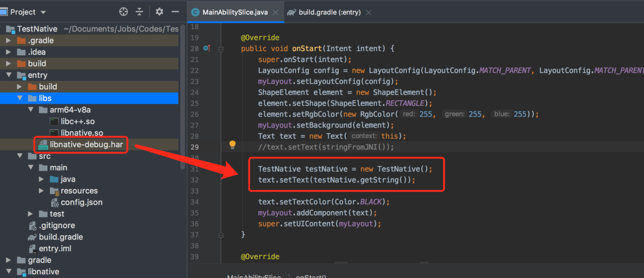
Task: Click the libc++.so binary file icon
Action: (54, 121)
